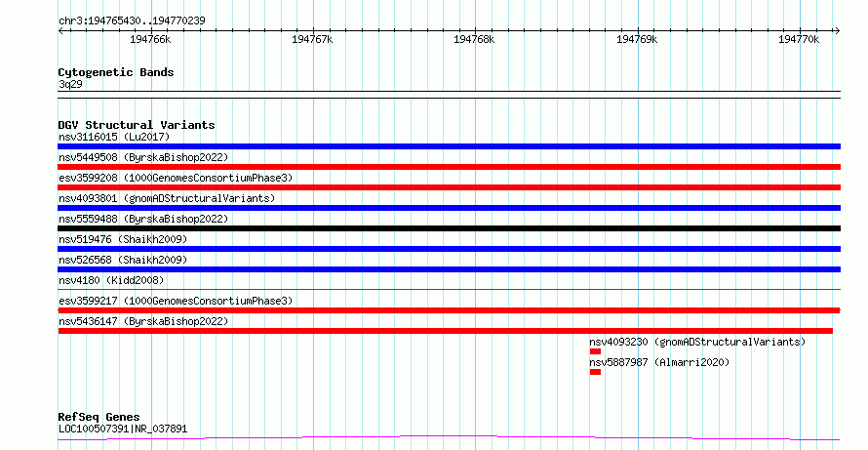
Task: Open the nsv5449508 (ByrskaBishop2022) label
Action: pos(143,157)
